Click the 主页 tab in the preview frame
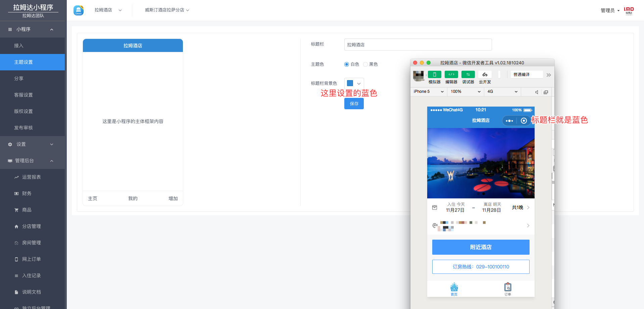 coord(93,198)
